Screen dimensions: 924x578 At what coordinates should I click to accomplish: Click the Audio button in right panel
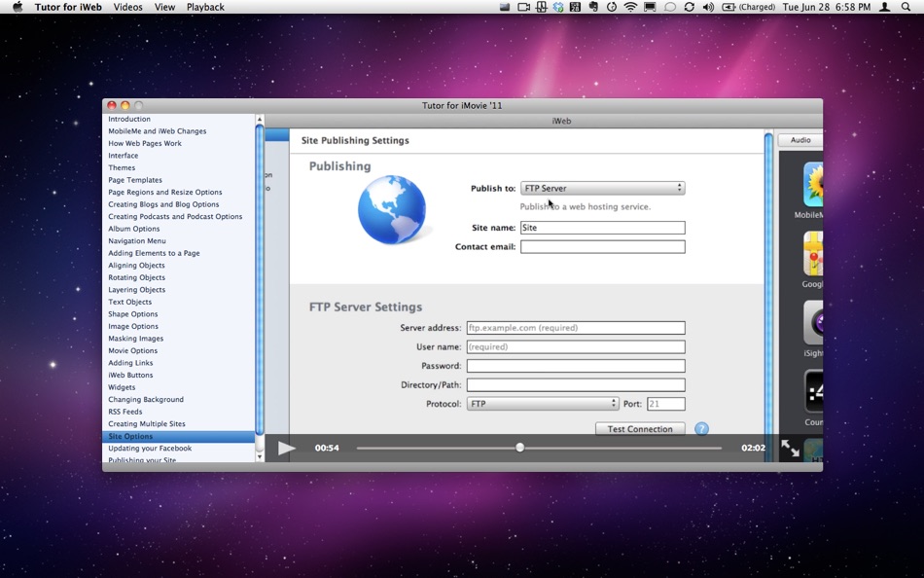click(x=800, y=140)
